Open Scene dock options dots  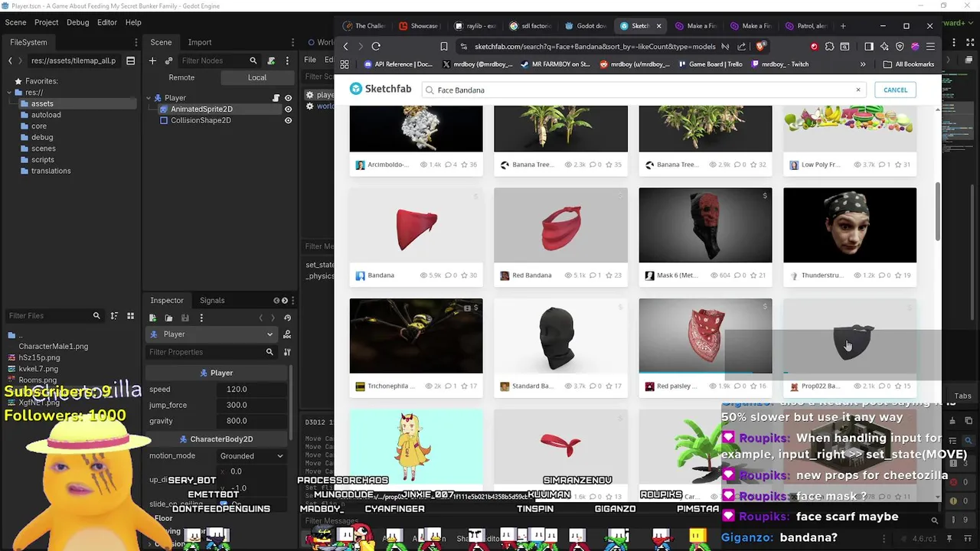(287, 60)
